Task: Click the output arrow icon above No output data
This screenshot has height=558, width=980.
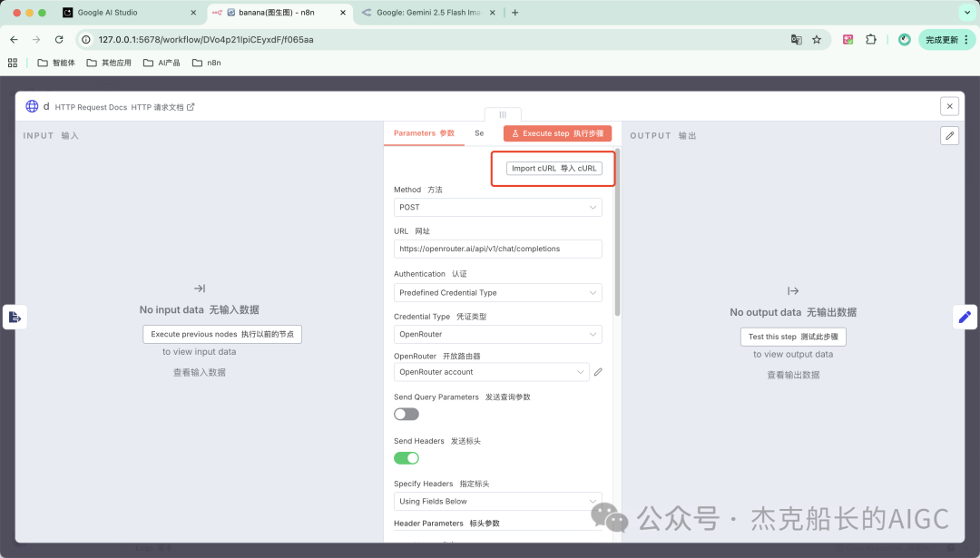Action: click(793, 291)
